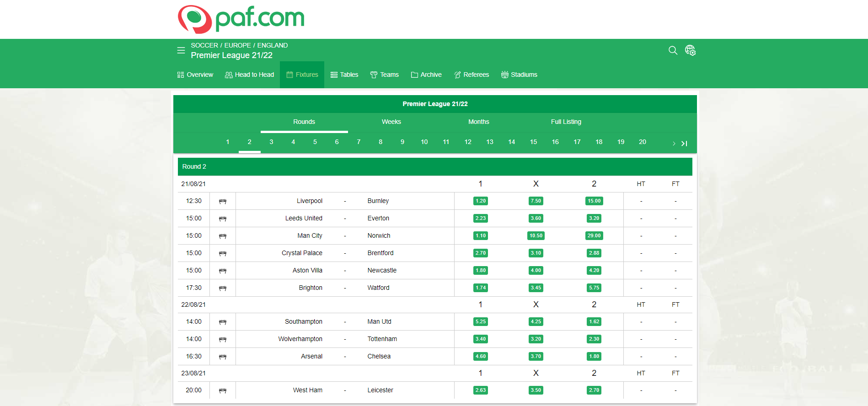Click the Premier League 21/22 page title
This screenshot has width=868, height=406.
pyautogui.click(x=231, y=55)
